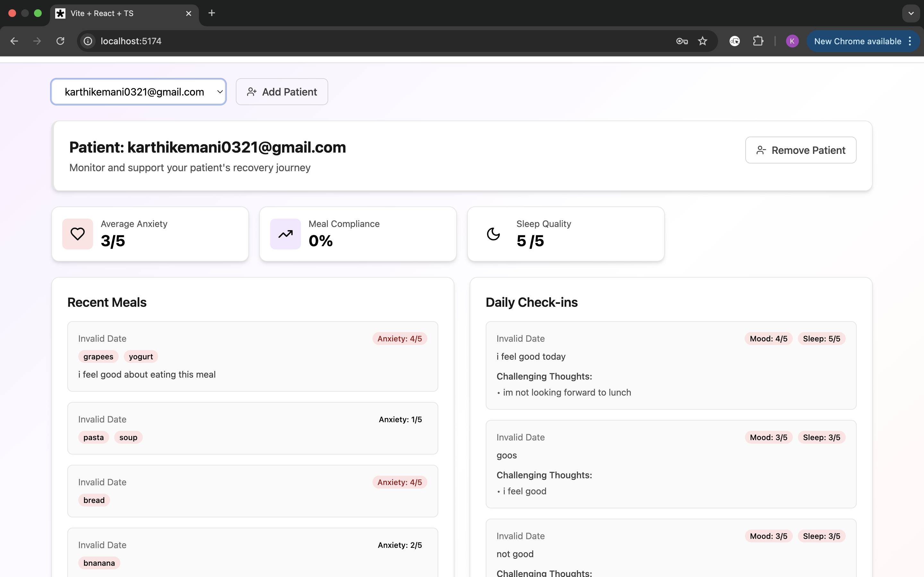The image size is (924, 577).
Task: Open the password manager key icon
Action: (682, 41)
